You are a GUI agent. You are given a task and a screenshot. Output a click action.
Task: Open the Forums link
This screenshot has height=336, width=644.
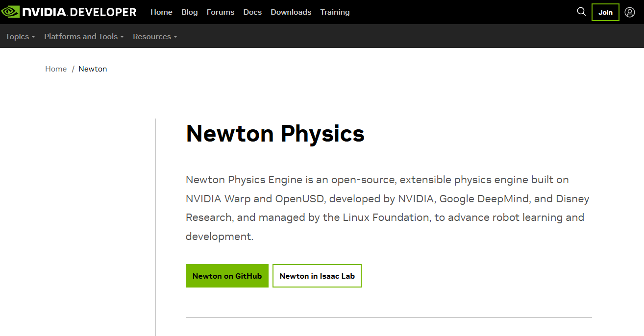221,12
